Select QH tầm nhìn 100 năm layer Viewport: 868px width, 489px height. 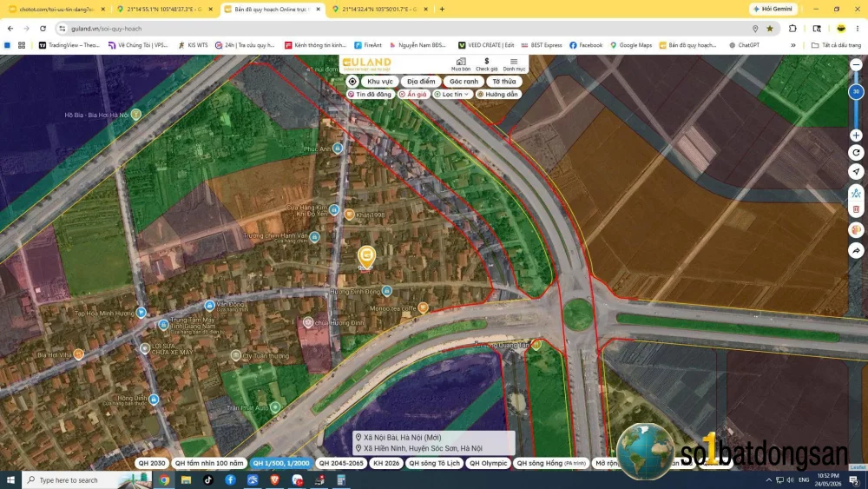point(208,463)
